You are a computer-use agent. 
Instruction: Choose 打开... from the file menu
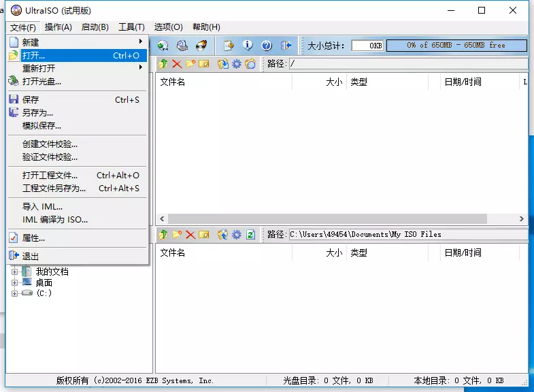[78, 55]
